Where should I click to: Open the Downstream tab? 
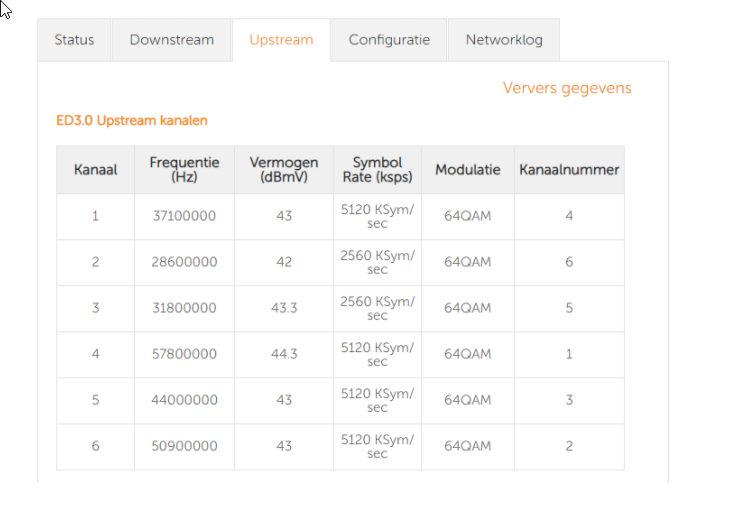(x=171, y=40)
